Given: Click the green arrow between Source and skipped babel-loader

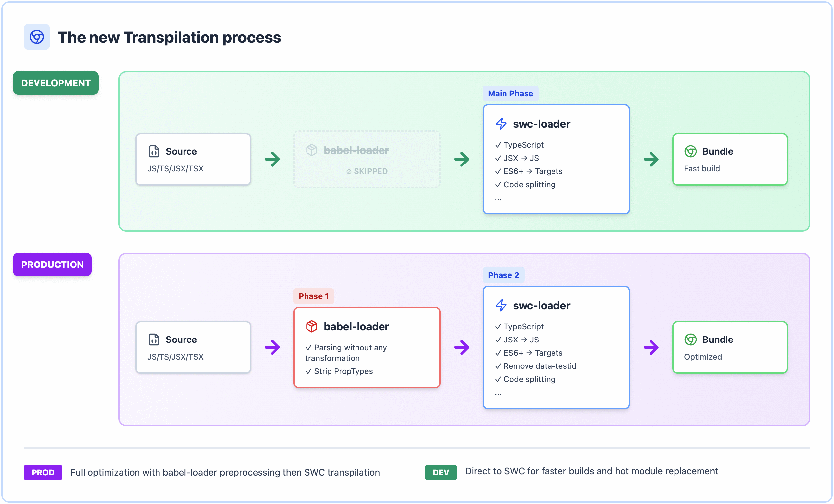Looking at the screenshot, I should point(272,159).
